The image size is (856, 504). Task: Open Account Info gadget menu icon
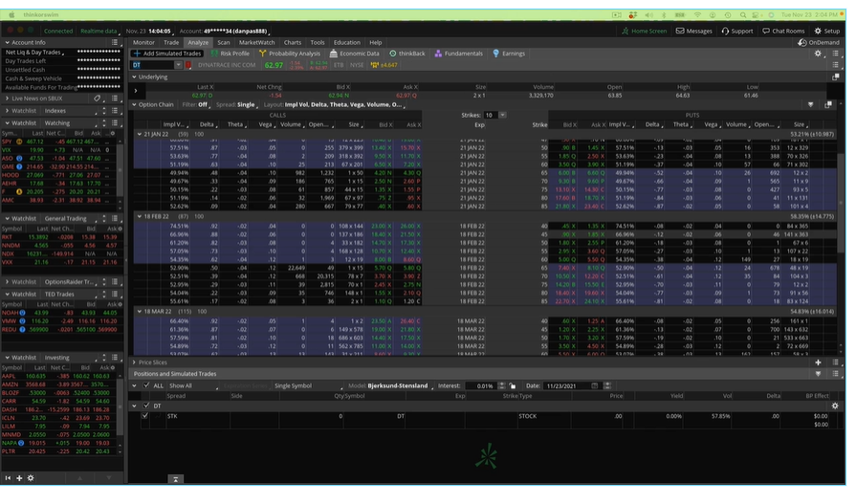[x=115, y=42]
